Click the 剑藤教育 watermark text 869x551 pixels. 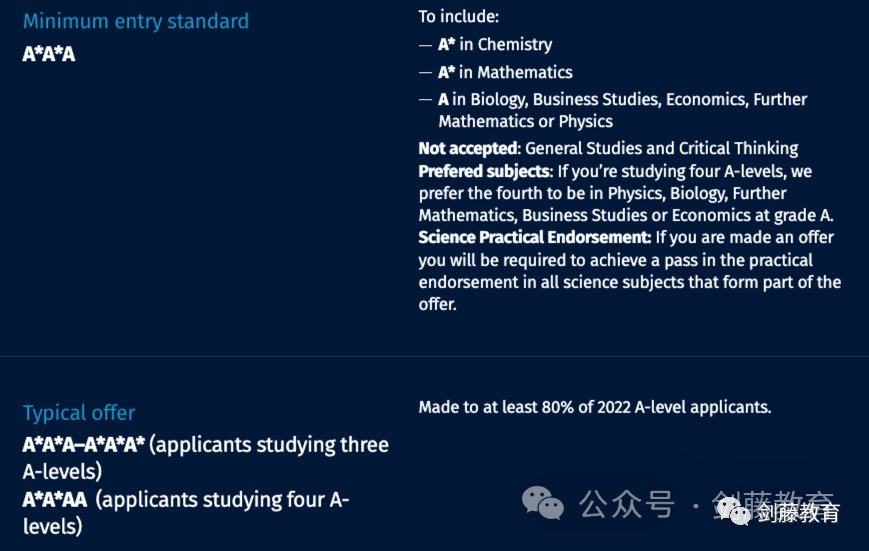tap(798, 513)
